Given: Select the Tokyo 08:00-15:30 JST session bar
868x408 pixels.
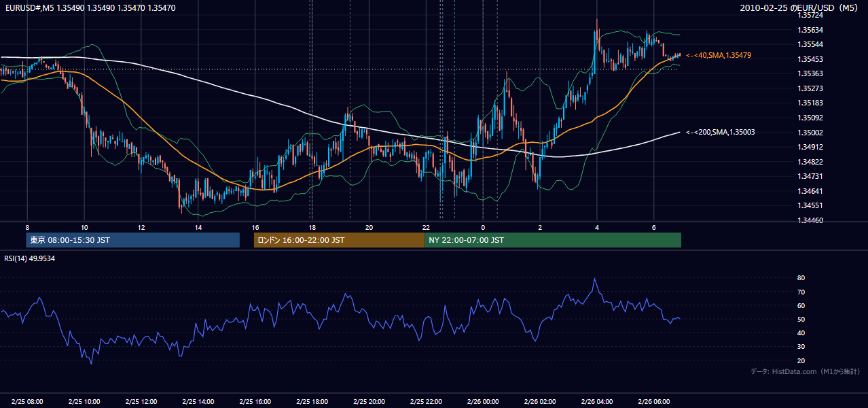Looking at the screenshot, I should pyautogui.click(x=132, y=240).
